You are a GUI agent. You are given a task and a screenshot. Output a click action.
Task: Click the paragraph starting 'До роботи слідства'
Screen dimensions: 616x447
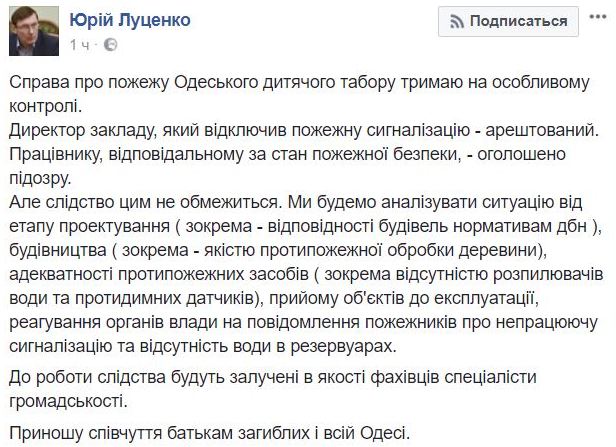(273, 389)
